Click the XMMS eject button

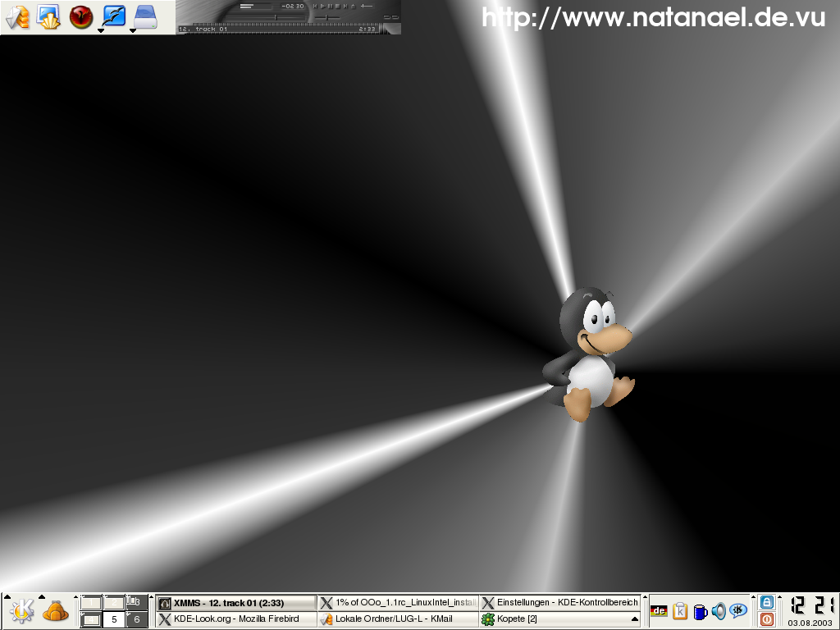pos(353,7)
